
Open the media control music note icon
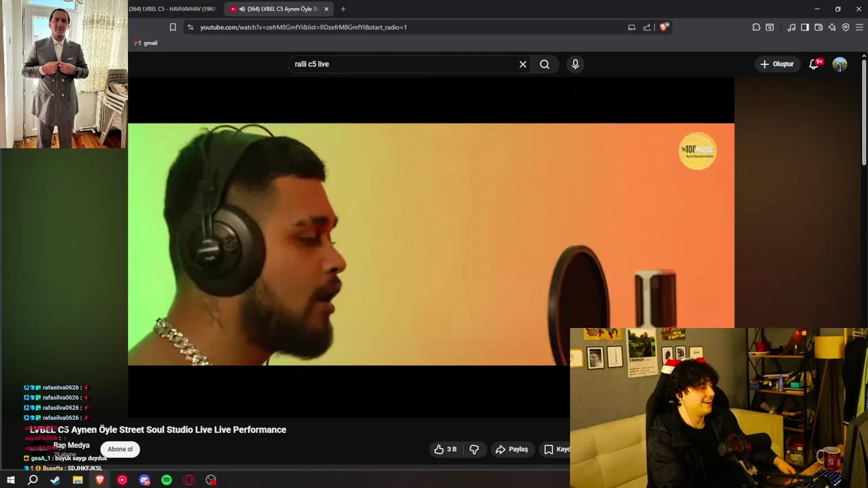791,27
